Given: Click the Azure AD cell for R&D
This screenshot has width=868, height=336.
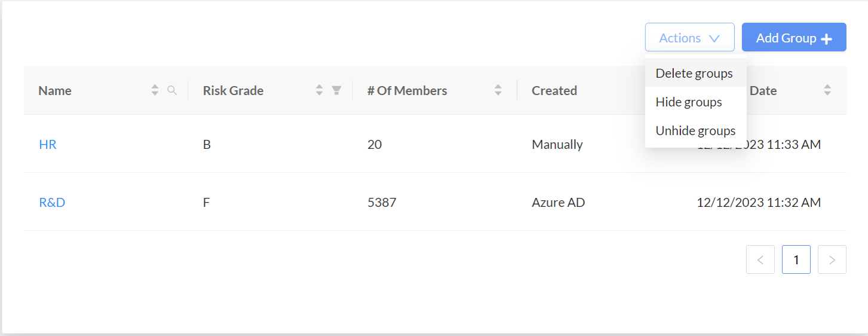Looking at the screenshot, I should tap(558, 202).
